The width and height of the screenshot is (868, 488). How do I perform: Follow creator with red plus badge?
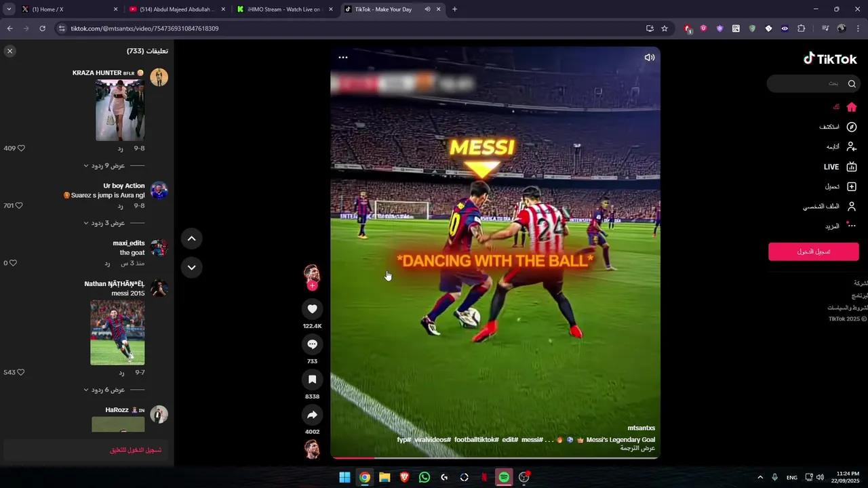click(x=312, y=286)
